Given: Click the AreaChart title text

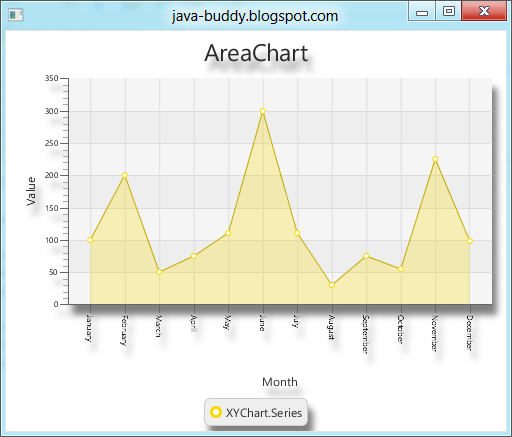Looking at the screenshot, I should [256, 53].
